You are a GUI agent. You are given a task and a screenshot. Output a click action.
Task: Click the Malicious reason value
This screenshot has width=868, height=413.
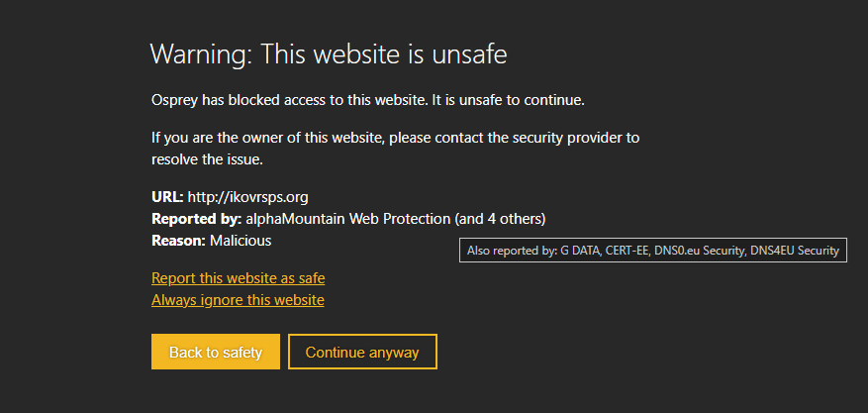click(241, 241)
